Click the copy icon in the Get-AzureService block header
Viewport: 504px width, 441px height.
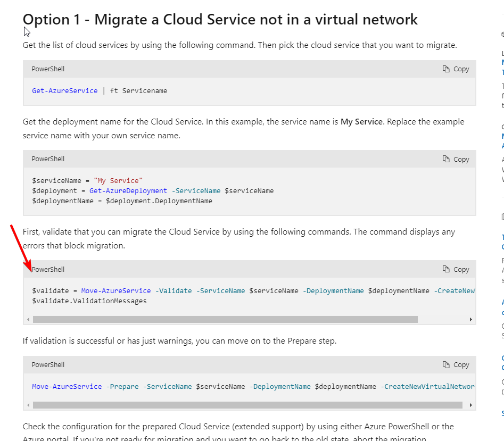(446, 69)
